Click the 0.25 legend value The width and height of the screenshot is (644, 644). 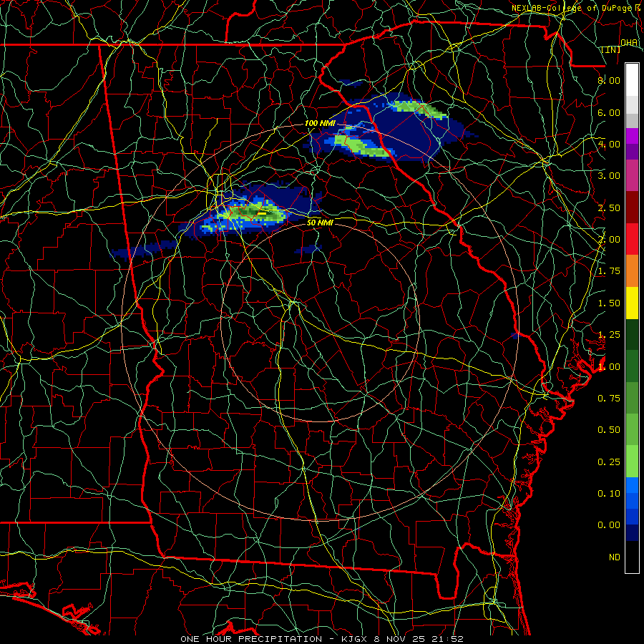pos(609,462)
